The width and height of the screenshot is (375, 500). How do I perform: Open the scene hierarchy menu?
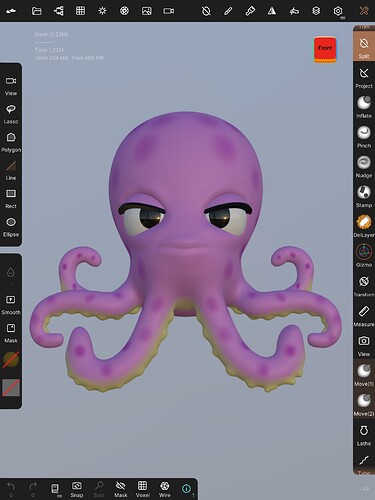[59, 11]
